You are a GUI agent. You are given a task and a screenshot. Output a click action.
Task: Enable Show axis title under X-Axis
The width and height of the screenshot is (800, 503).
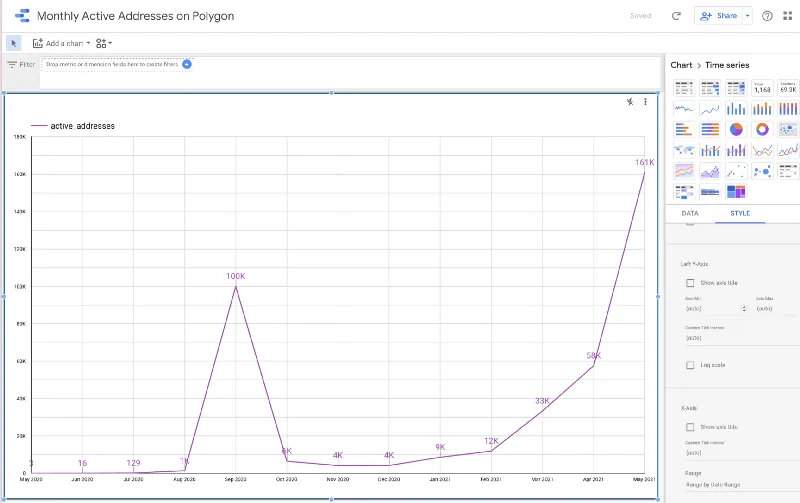690,427
